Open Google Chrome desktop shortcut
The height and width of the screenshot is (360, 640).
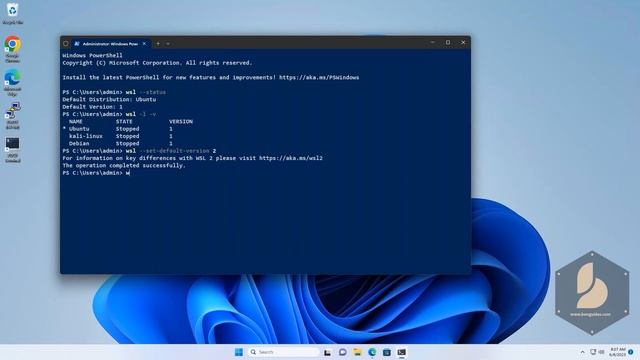pyautogui.click(x=12, y=48)
